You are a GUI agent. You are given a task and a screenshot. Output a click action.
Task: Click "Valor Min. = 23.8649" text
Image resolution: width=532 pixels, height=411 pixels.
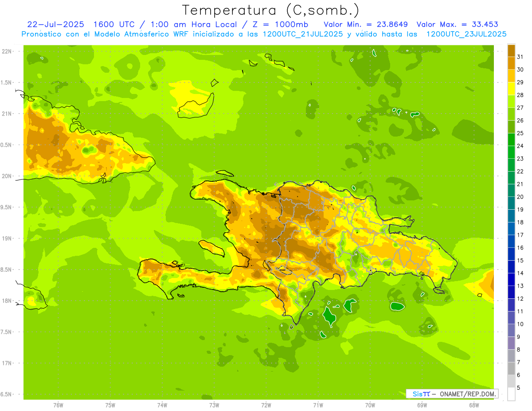click(x=366, y=24)
